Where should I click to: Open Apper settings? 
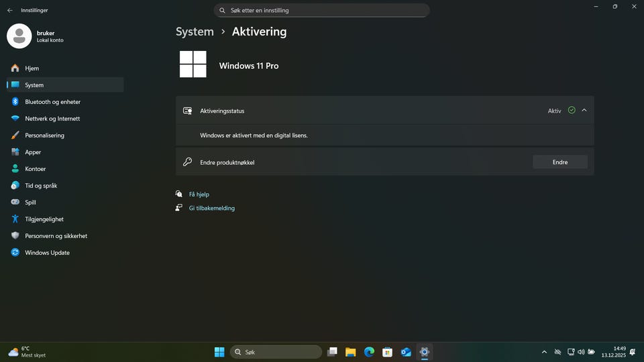coord(65,152)
